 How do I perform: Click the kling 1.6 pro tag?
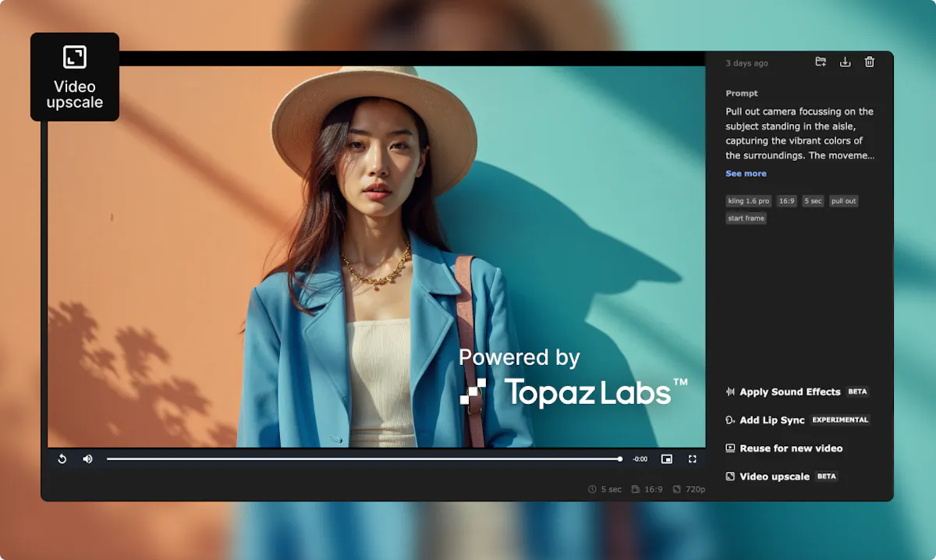[749, 201]
